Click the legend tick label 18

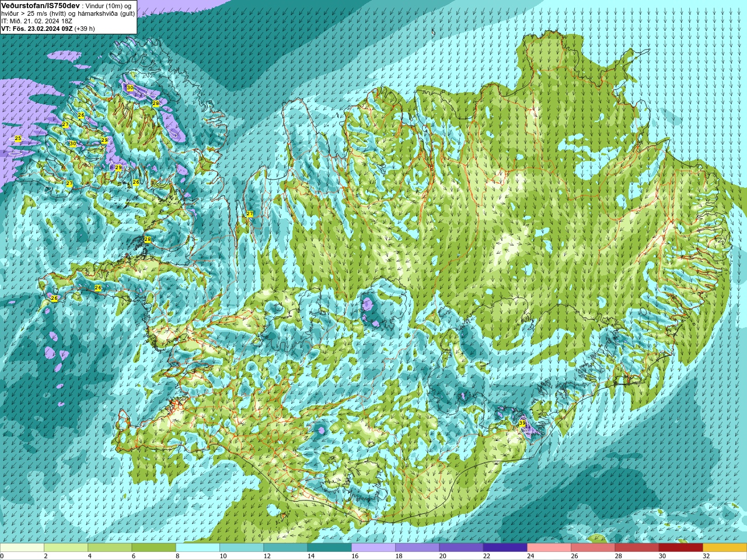point(399,556)
